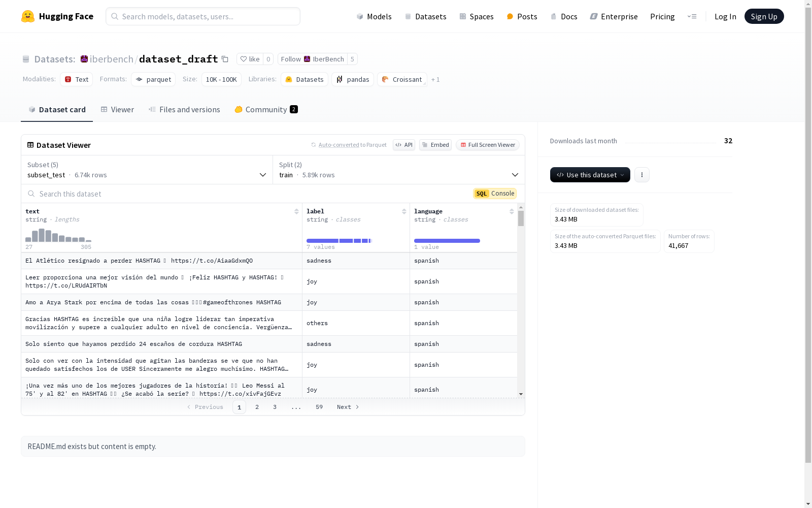The width and height of the screenshot is (812, 508).
Task: Open the API button in Dataset Viewer
Action: [x=404, y=145]
